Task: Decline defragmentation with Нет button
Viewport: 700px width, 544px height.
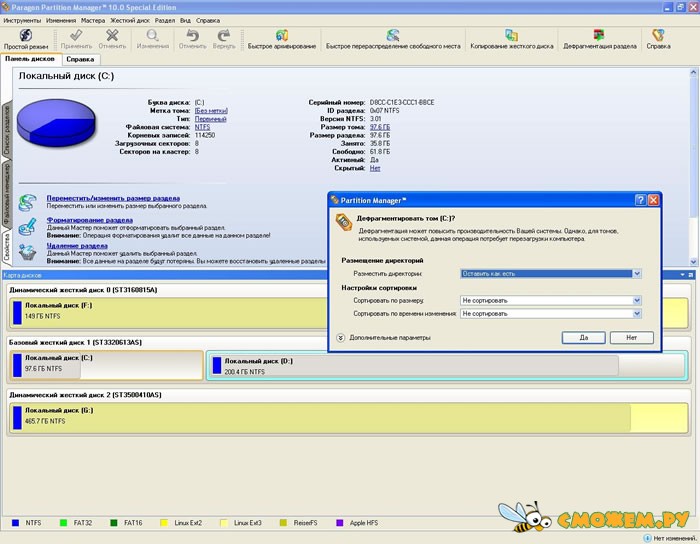Action: point(632,338)
